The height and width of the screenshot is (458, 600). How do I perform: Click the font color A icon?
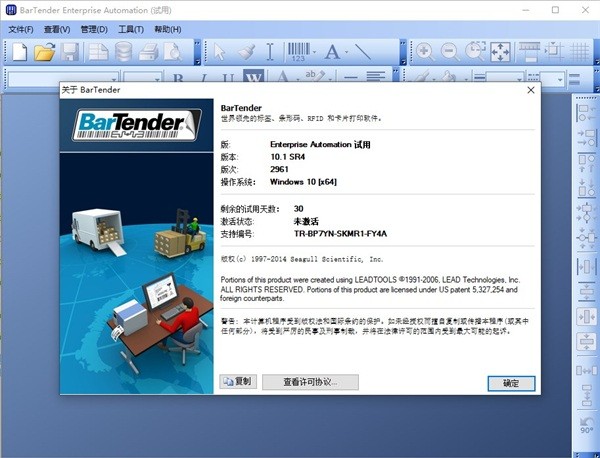283,77
